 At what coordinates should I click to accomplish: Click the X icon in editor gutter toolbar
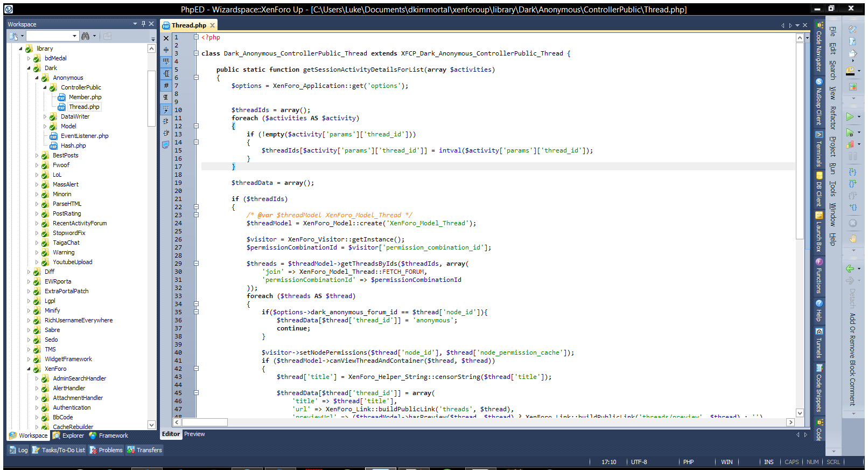tap(166, 38)
